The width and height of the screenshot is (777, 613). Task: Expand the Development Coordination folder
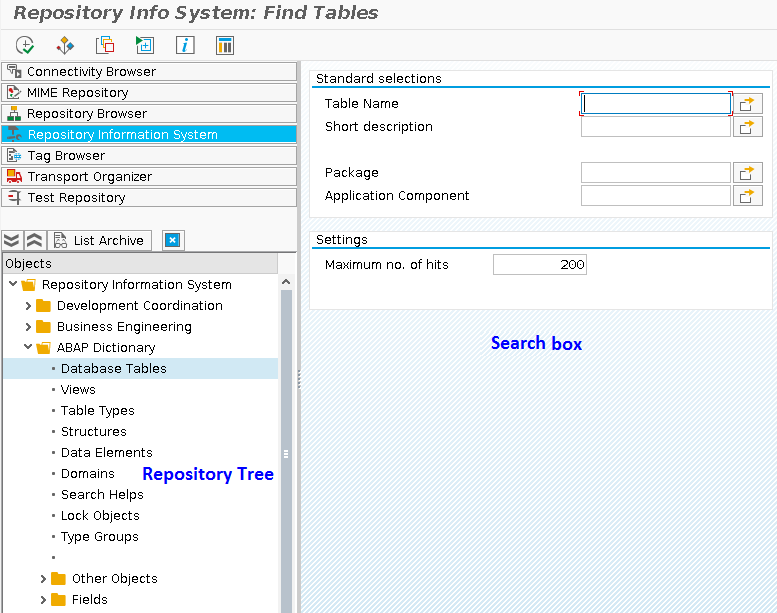tap(28, 306)
